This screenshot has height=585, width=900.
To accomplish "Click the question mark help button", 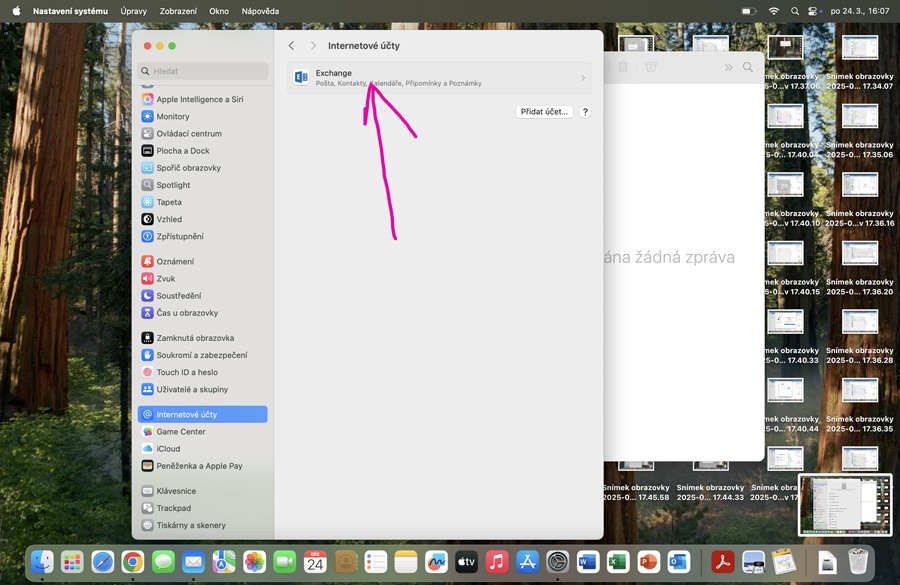I will click(585, 112).
